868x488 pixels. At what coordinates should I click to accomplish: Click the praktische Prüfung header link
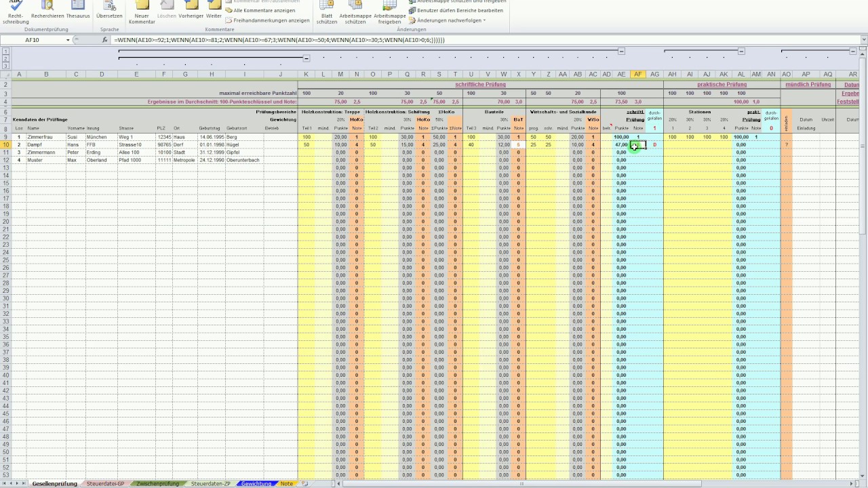(722, 85)
